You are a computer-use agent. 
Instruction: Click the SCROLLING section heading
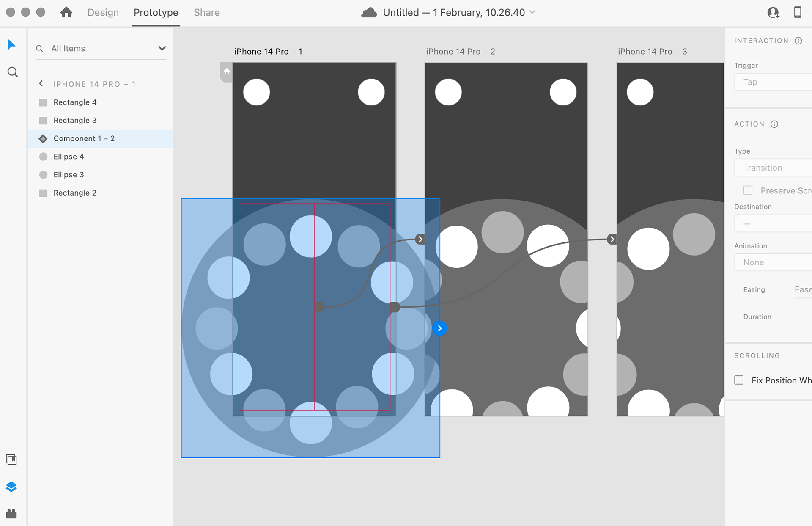pos(757,356)
